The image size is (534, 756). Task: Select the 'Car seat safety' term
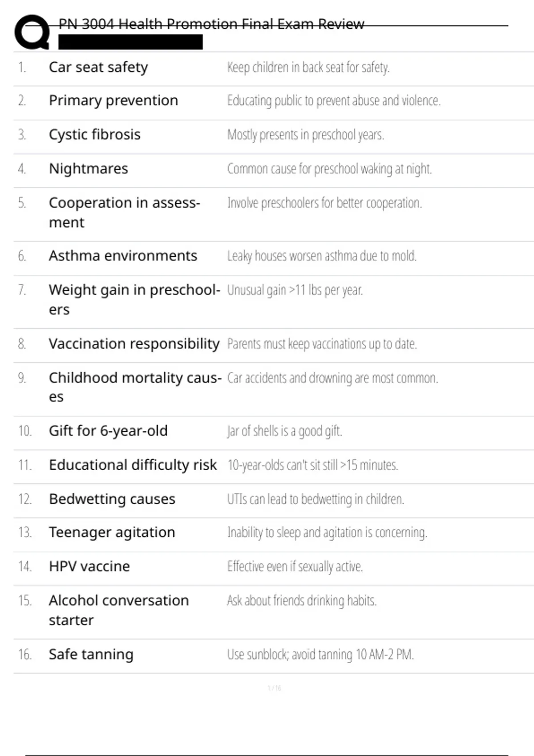click(98, 67)
